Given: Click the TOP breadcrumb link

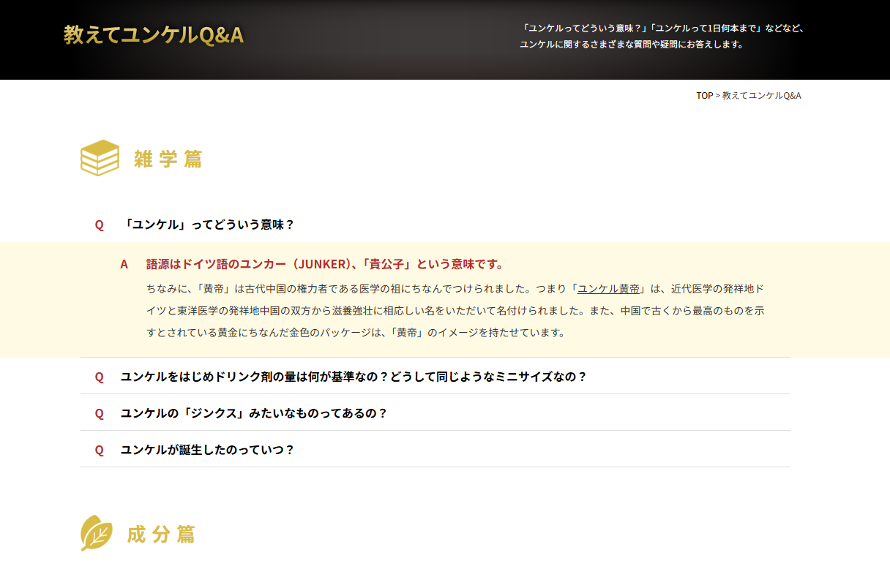Looking at the screenshot, I should point(704,96).
